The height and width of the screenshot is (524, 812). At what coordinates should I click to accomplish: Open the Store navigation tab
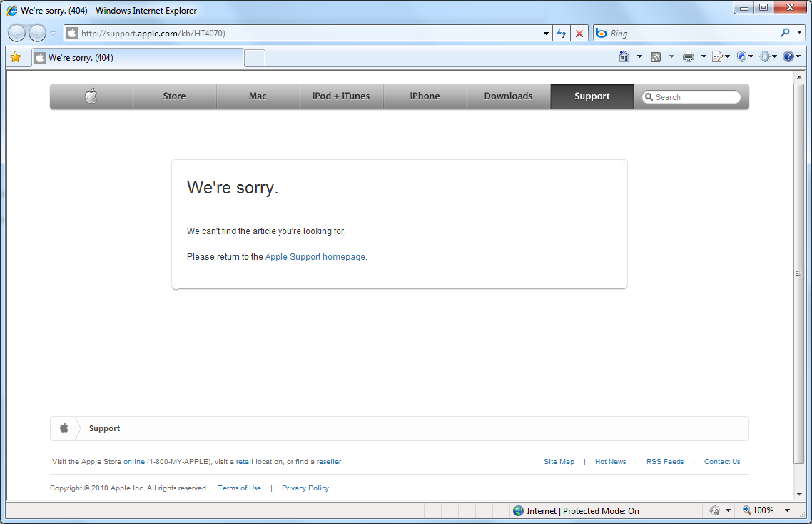(x=175, y=96)
